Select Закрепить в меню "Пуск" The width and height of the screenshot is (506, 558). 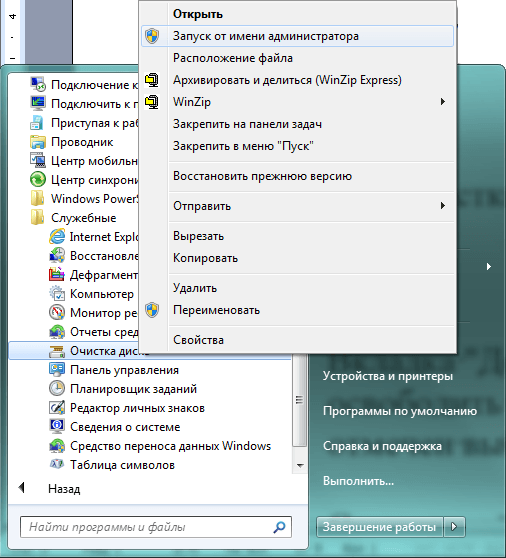(243, 146)
